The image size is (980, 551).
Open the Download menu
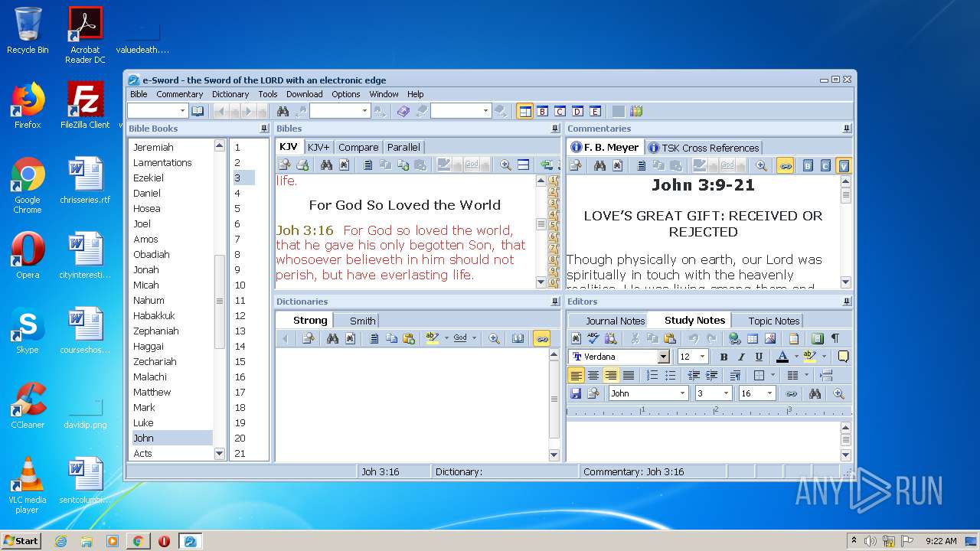coord(304,94)
